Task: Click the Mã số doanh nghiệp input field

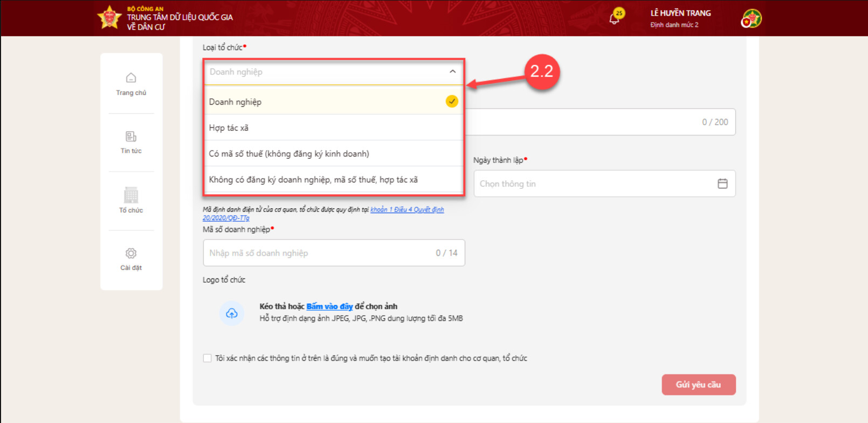Action: coord(334,253)
